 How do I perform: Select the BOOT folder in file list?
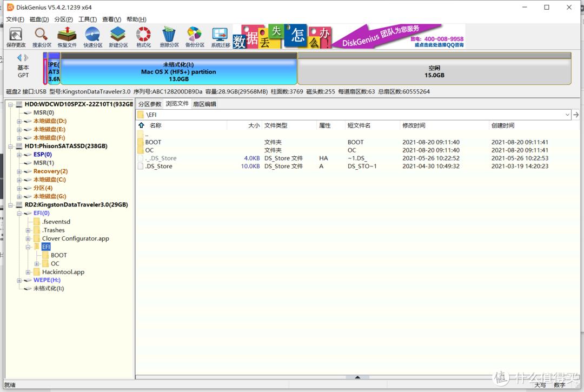pyautogui.click(x=153, y=142)
